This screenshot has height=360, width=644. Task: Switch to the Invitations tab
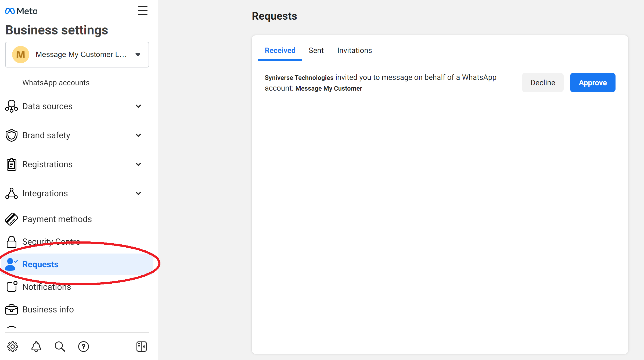(x=354, y=50)
